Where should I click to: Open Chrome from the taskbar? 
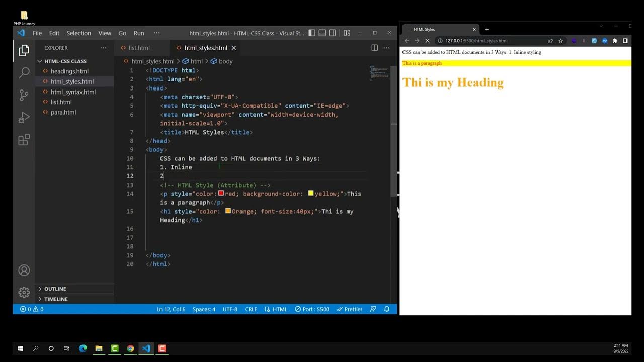(x=130, y=348)
